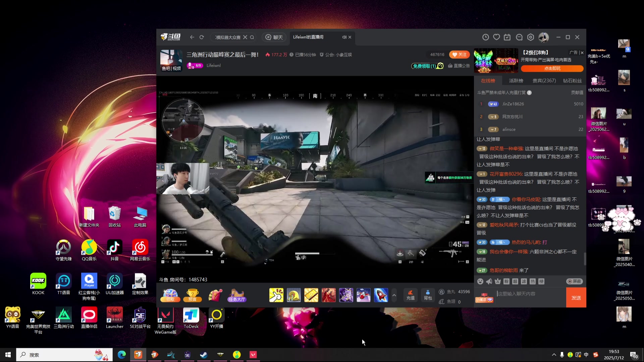Open Steam from the taskbar
Screen dimensions: 644x362
[x=204, y=355]
